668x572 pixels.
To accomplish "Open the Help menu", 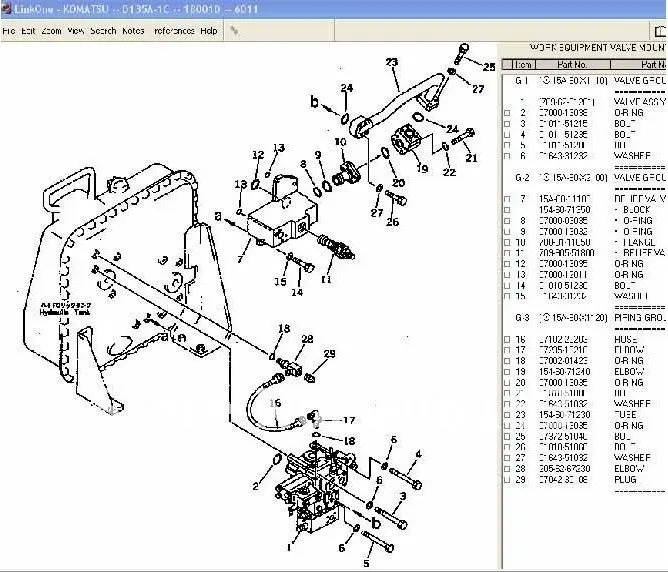I will 209,31.
